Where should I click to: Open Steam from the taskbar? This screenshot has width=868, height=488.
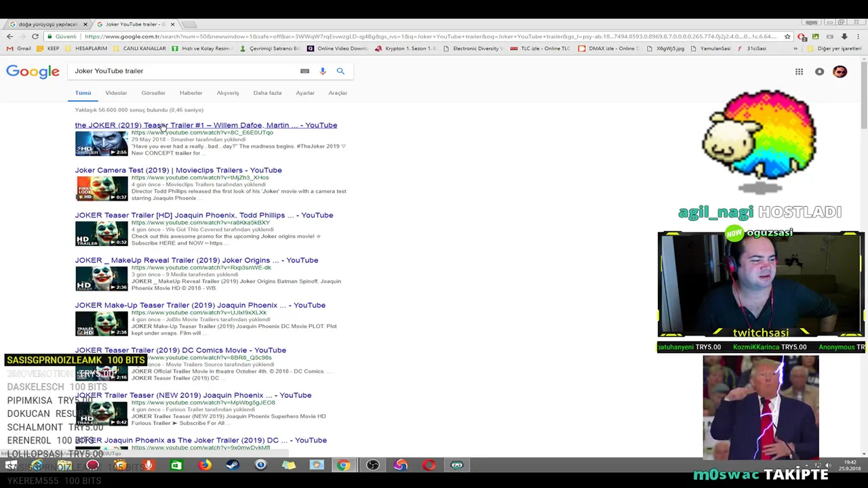tap(233, 465)
